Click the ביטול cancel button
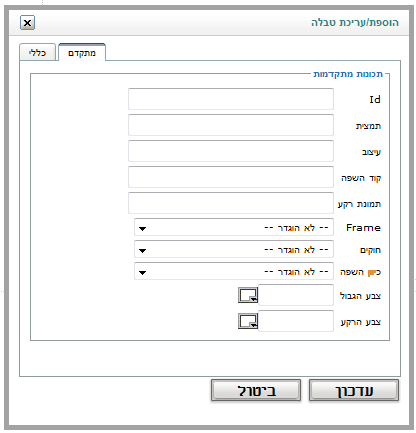 pyautogui.click(x=256, y=390)
